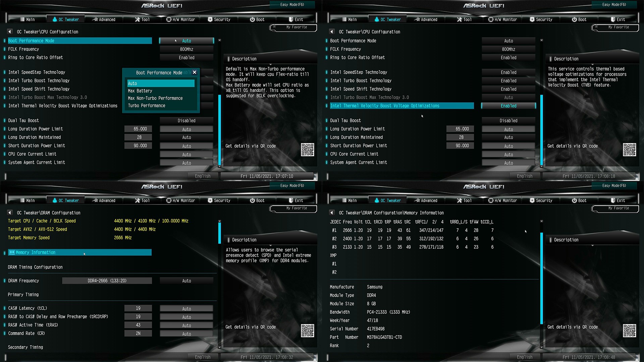Open the CAS# Latency Auto dropdown
The height and width of the screenshot is (362, 644).
coord(186,309)
